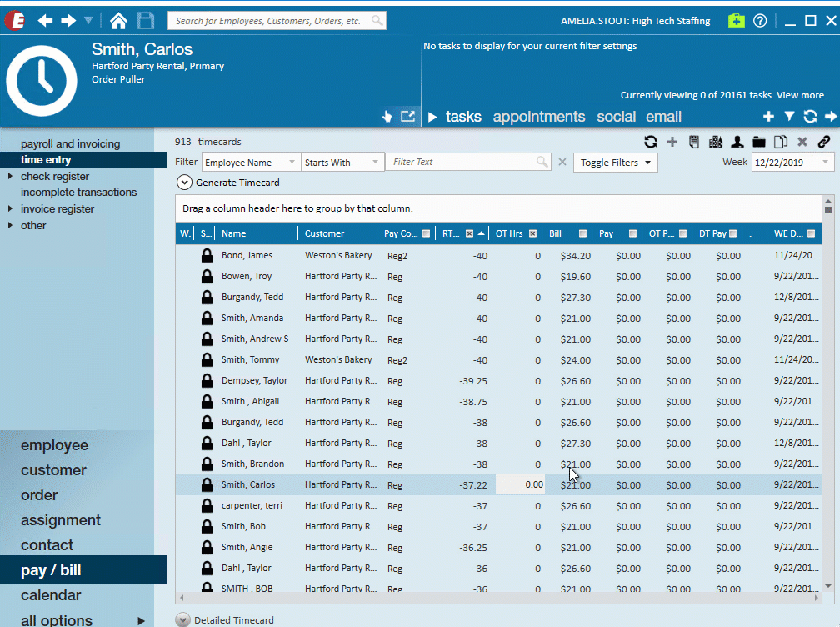Click the Home icon in top toolbar
This screenshot has height=627, width=840.
pos(118,21)
